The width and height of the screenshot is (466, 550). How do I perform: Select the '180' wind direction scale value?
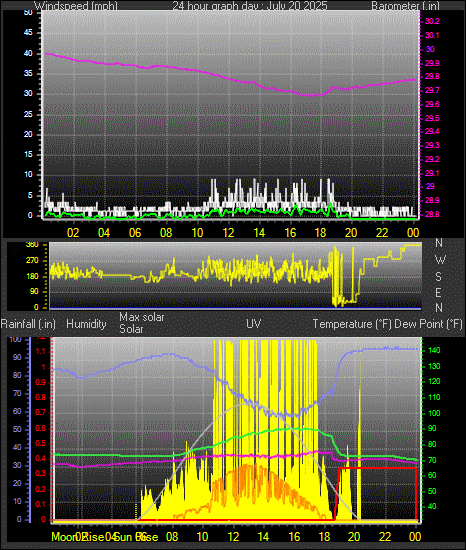pyautogui.click(x=32, y=276)
